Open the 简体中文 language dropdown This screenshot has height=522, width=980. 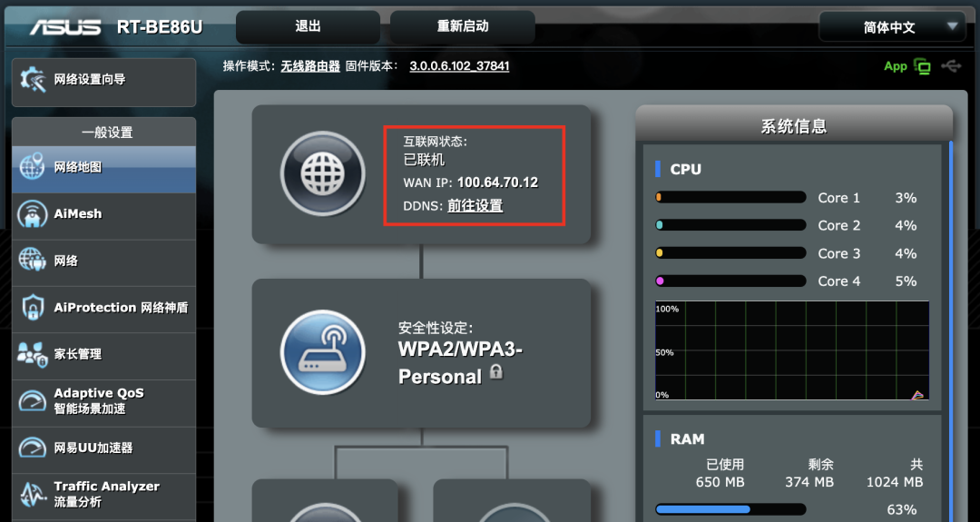pos(893,27)
